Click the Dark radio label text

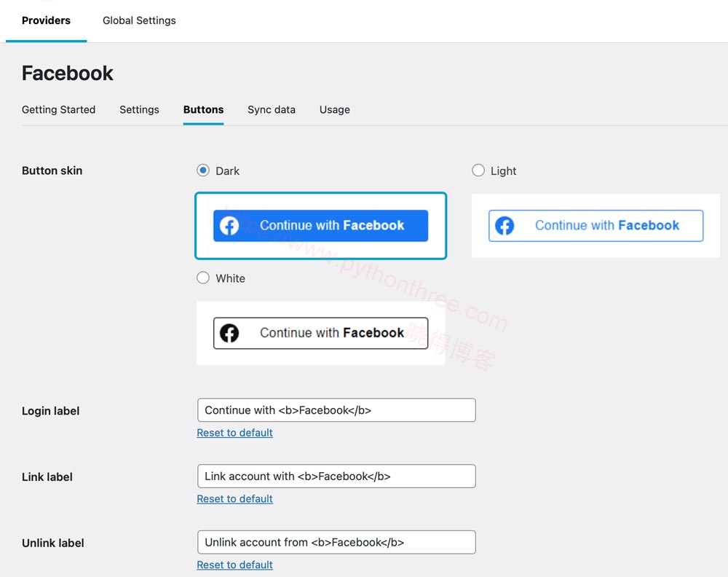click(x=227, y=171)
